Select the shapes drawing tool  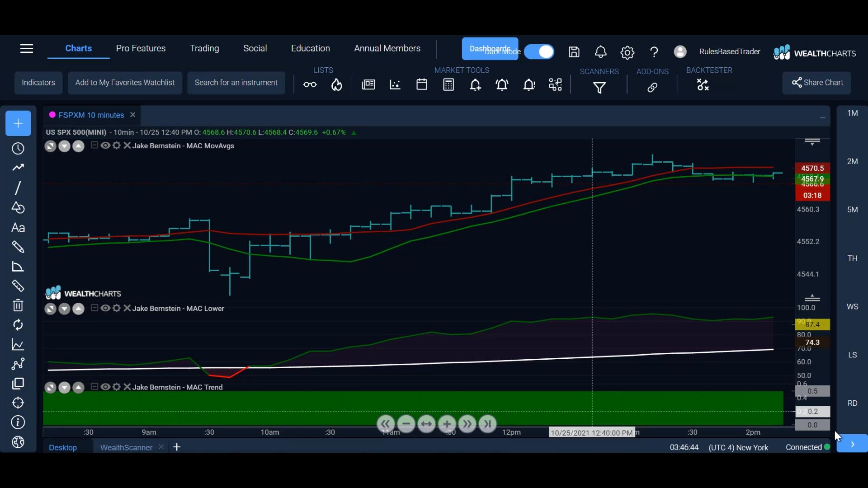click(x=18, y=207)
